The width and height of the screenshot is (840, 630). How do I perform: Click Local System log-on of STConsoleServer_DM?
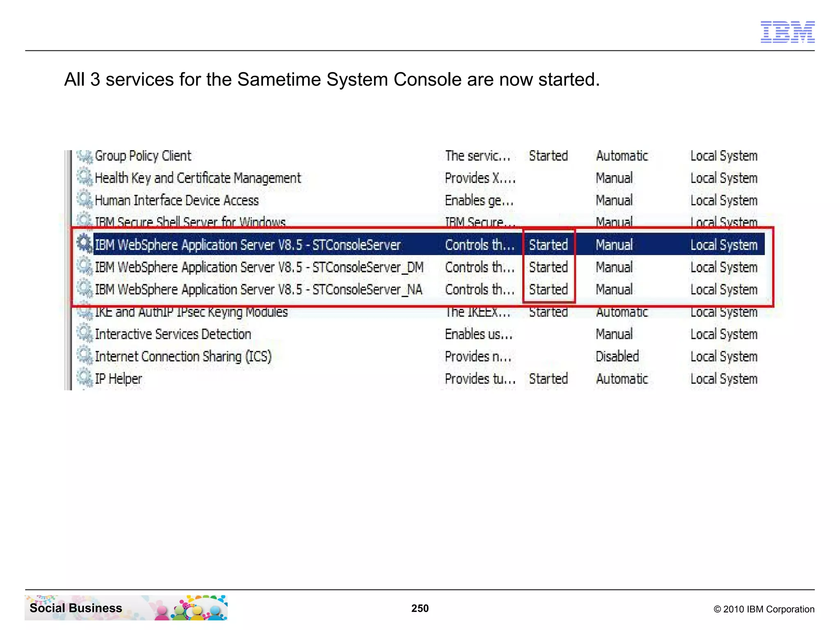tap(724, 267)
